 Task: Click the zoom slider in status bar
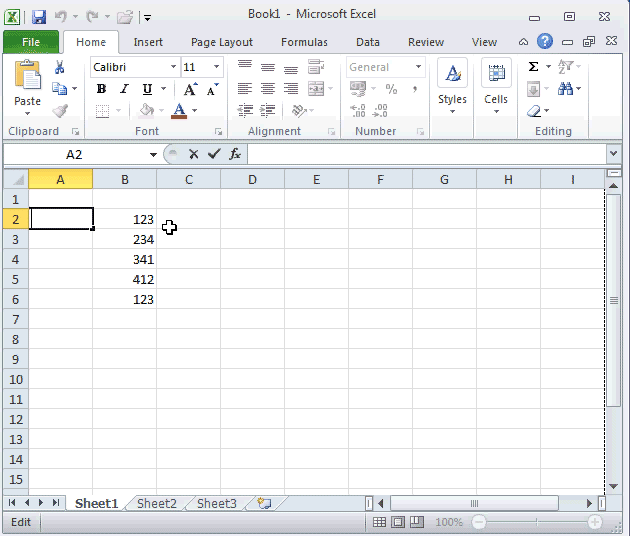point(537,523)
